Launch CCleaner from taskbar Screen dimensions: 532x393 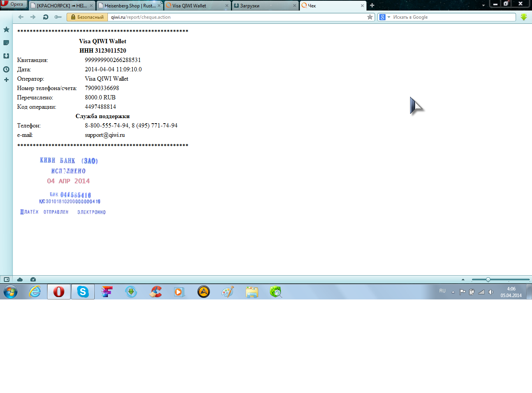click(x=155, y=292)
